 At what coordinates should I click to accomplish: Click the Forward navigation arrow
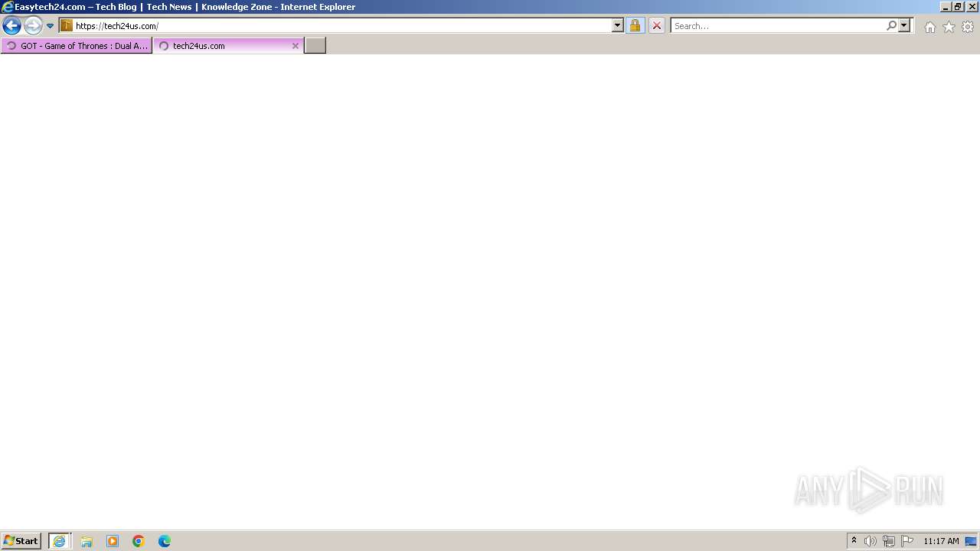pos(33,26)
